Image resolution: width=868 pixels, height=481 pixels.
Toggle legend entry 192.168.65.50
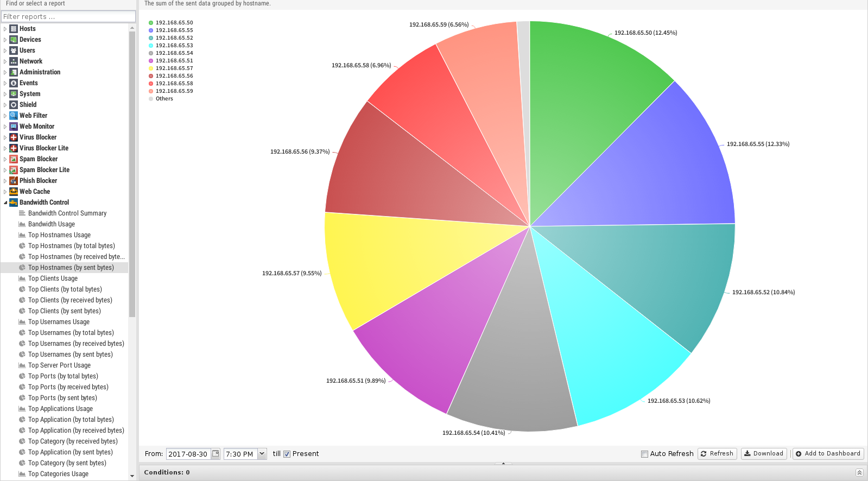171,23
